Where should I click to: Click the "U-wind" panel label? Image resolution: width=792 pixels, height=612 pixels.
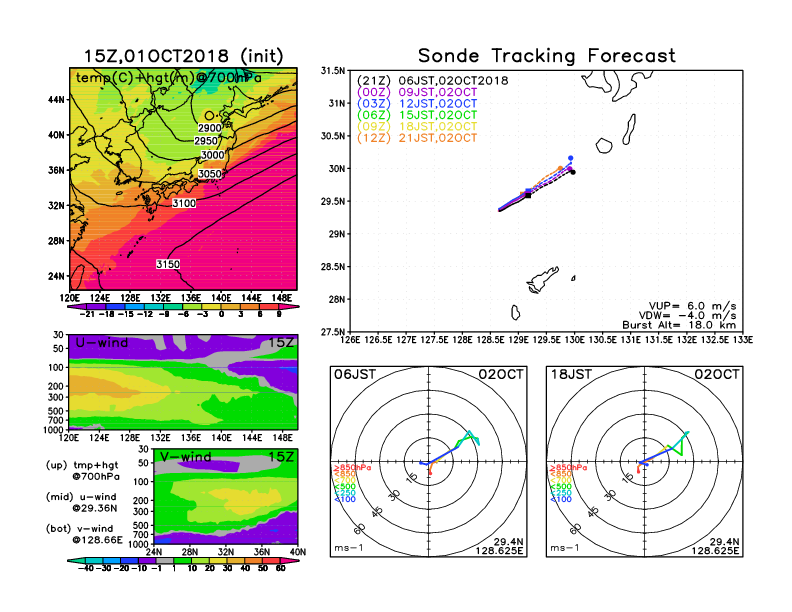[102, 343]
